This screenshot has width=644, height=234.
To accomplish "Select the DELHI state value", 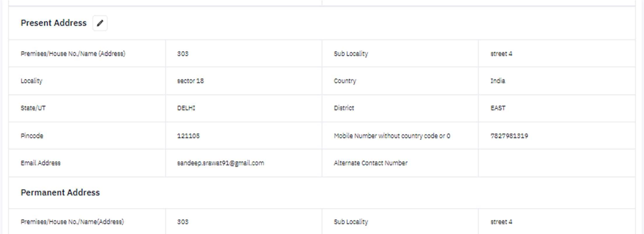I will (x=186, y=108).
